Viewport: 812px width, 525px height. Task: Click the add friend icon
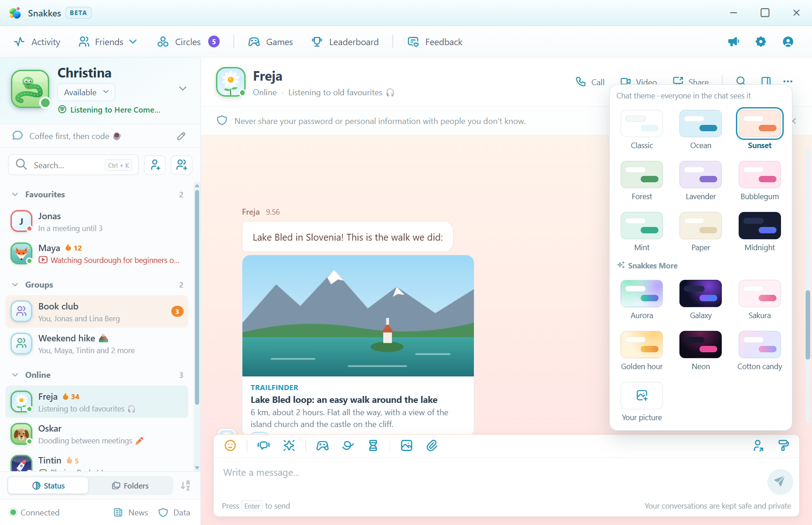pyautogui.click(x=155, y=165)
